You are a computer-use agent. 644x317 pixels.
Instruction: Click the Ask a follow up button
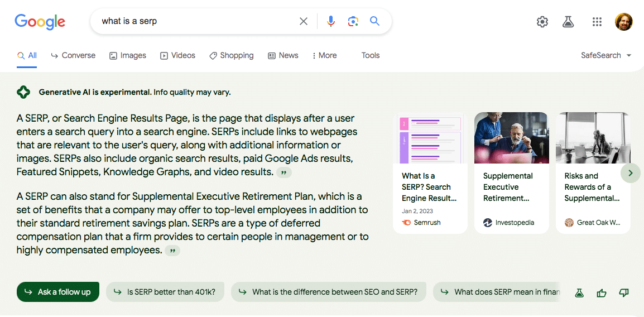(x=58, y=292)
